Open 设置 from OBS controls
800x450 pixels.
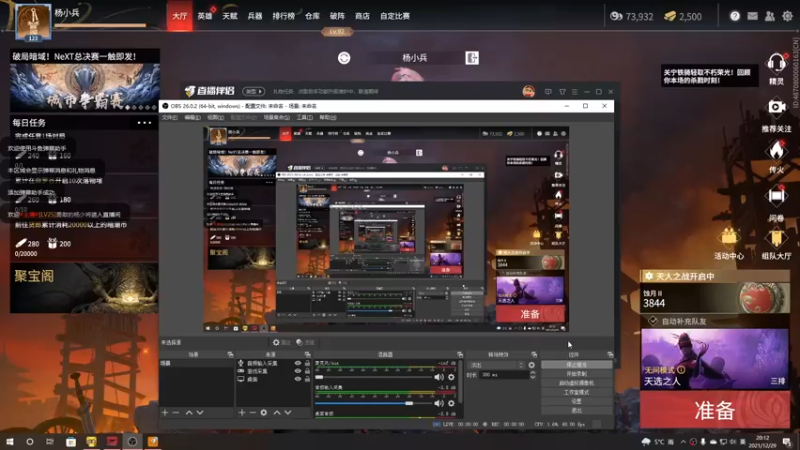click(x=577, y=401)
